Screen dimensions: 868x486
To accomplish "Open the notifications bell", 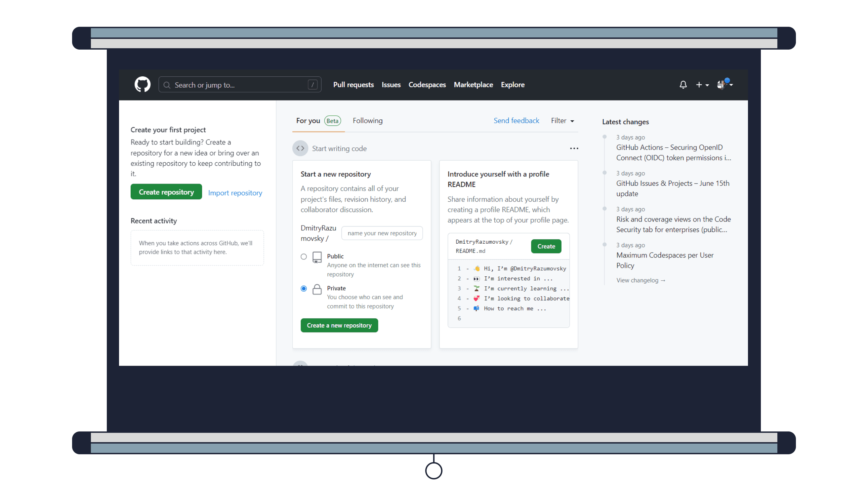I will click(683, 85).
